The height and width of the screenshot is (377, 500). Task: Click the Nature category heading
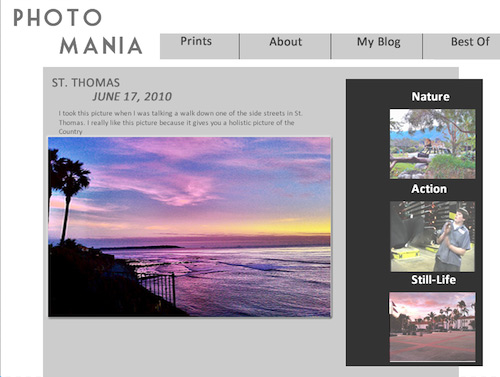[430, 97]
